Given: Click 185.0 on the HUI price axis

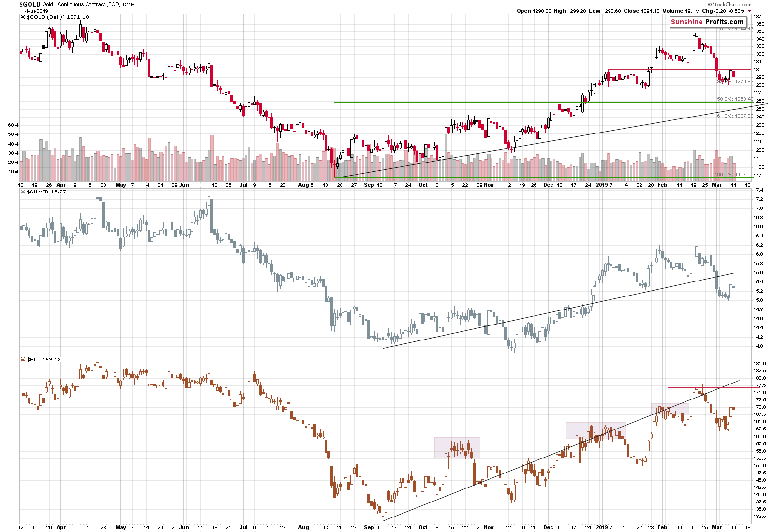Looking at the screenshot, I should point(759,364).
